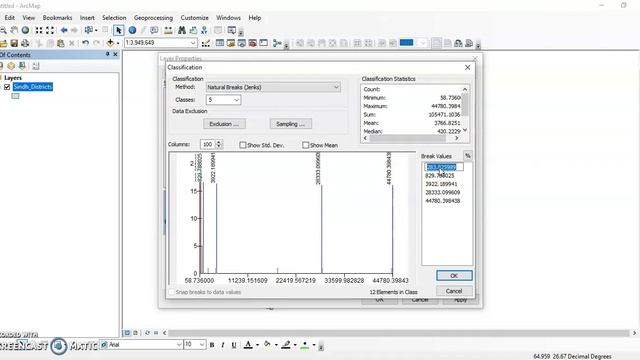The height and width of the screenshot is (360, 640).
Task: Open the View menu
Action: click(29, 18)
